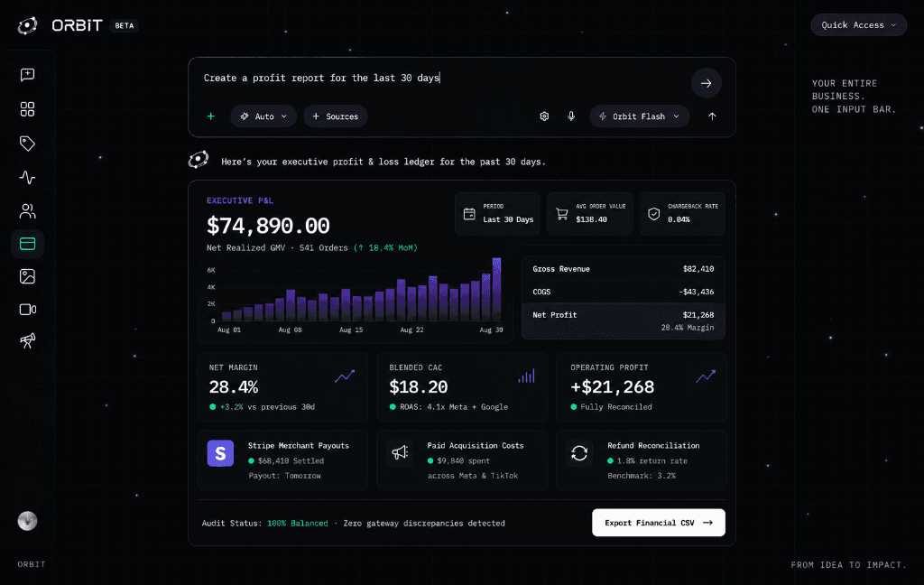Click the BETA badge
The image size is (924, 585).
click(125, 26)
